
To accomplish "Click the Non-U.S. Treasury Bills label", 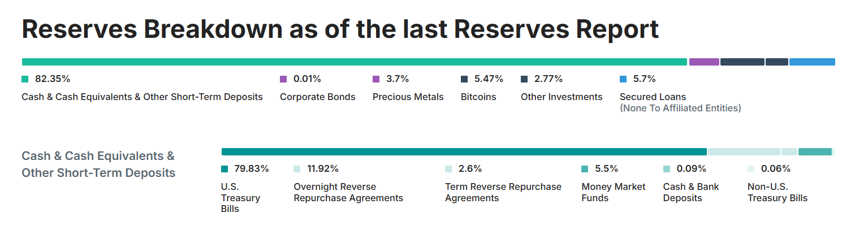I will 778,192.
